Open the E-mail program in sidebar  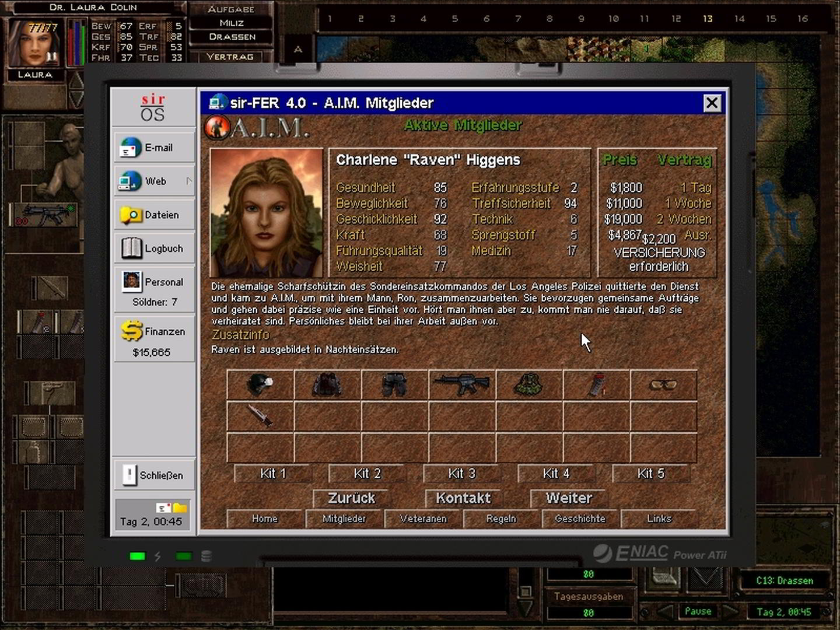[154, 148]
